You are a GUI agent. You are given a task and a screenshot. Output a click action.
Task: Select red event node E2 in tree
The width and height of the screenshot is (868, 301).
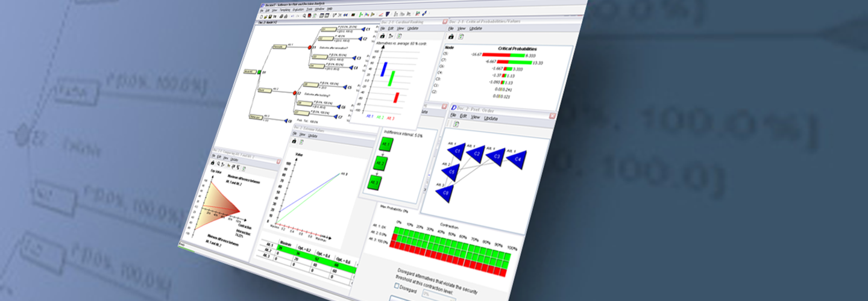295,93
